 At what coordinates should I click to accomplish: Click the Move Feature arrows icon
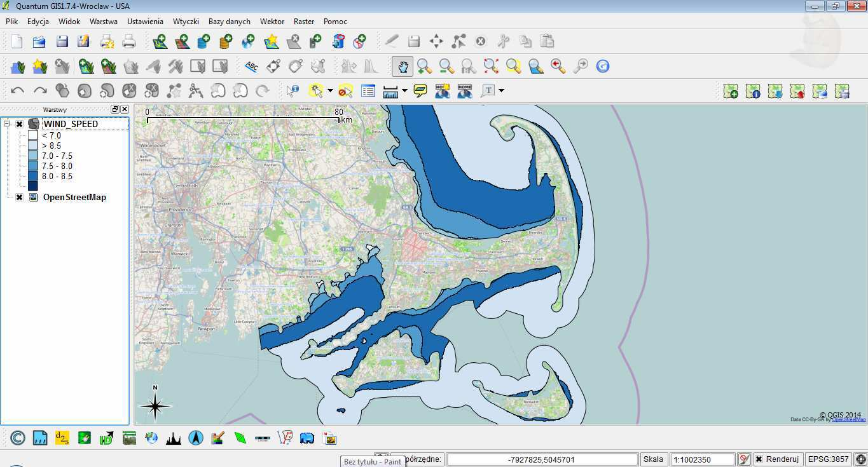click(x=436, y=42)
